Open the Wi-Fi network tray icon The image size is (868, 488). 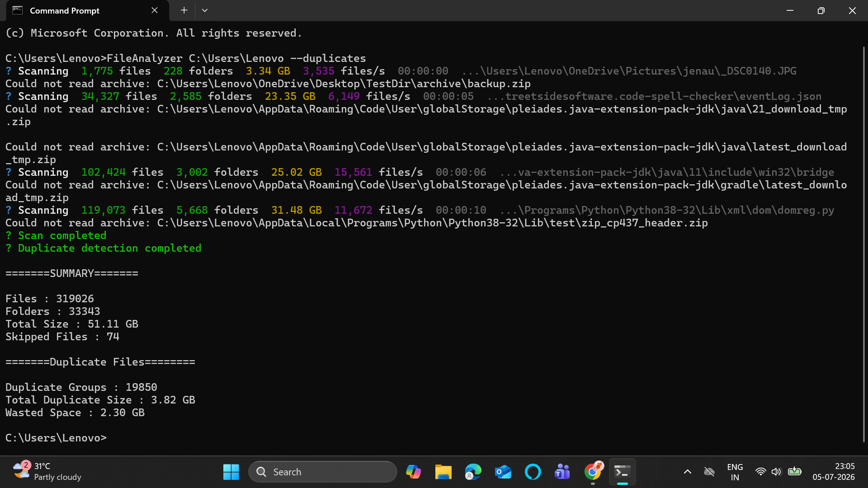click(760, 472)
